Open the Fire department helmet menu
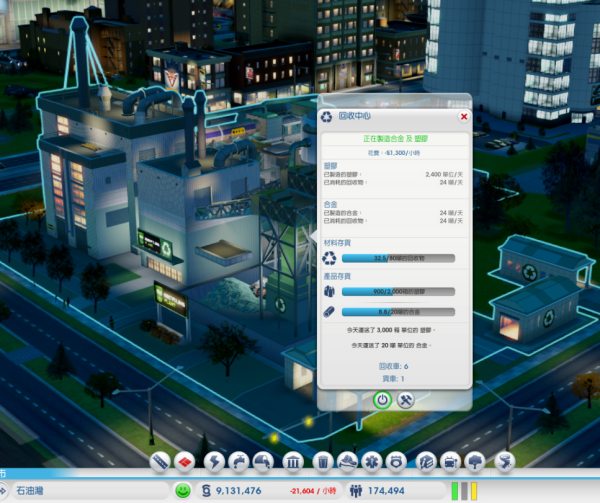Image resolution: width=600 pixels, height=503 pixels. tap(347, 462)
